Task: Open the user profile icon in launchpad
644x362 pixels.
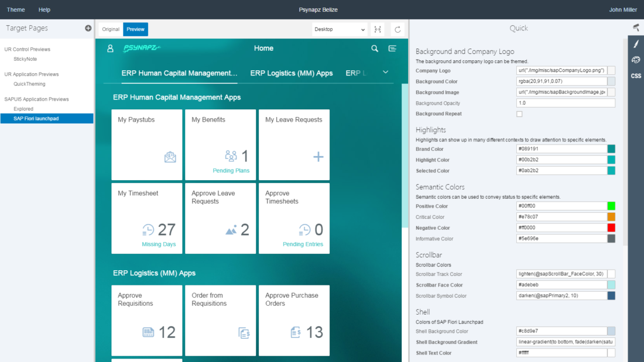Action: click(110, 49)
